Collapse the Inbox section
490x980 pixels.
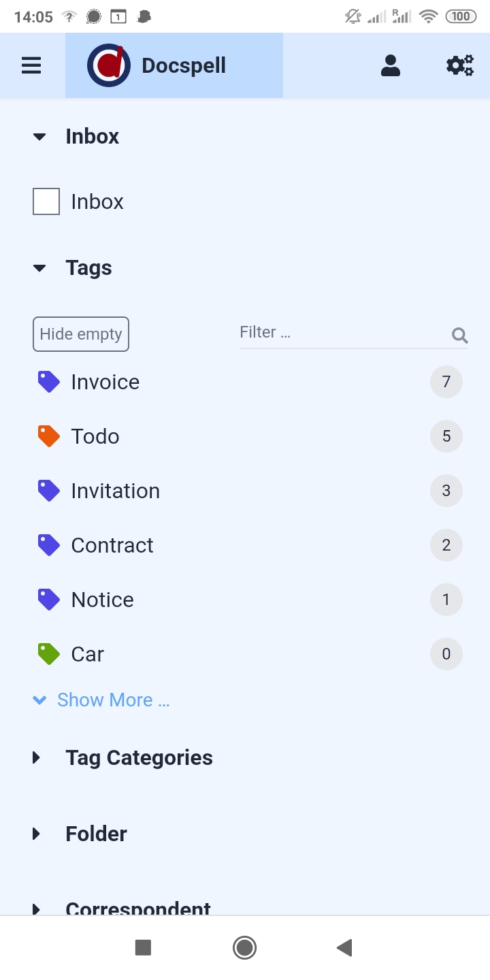(39, 137)
